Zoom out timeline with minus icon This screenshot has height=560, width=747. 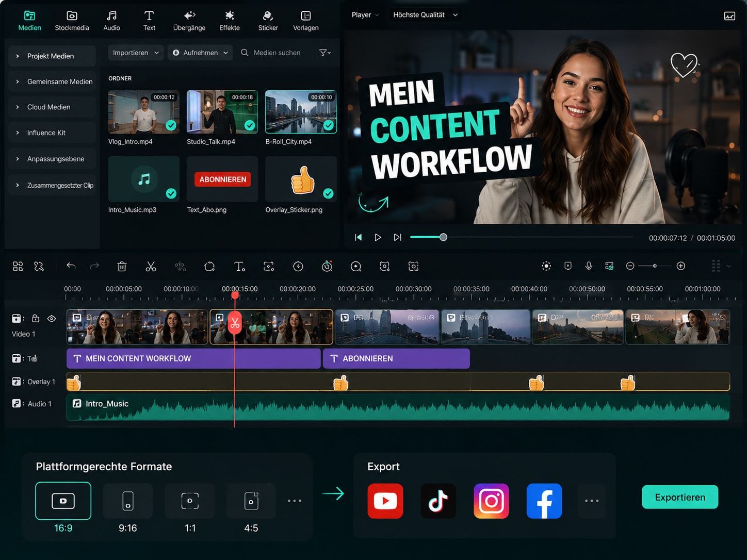pyautogui.click(x=630, y=266)
